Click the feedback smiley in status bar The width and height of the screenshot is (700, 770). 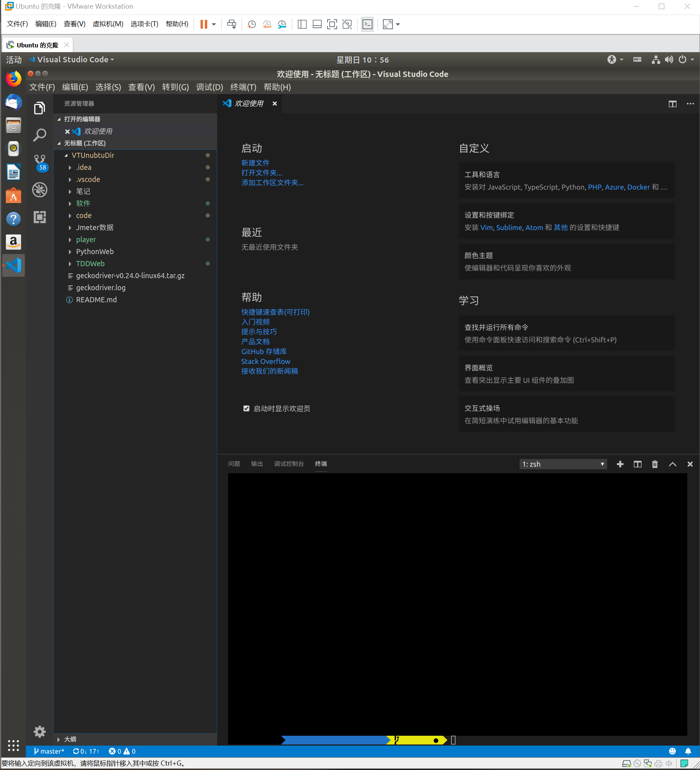tap(672, 751)
